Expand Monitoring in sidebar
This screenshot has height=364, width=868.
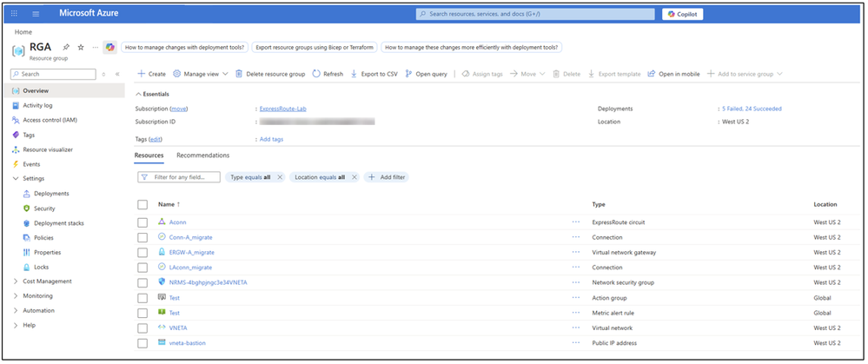coord(15,296)
